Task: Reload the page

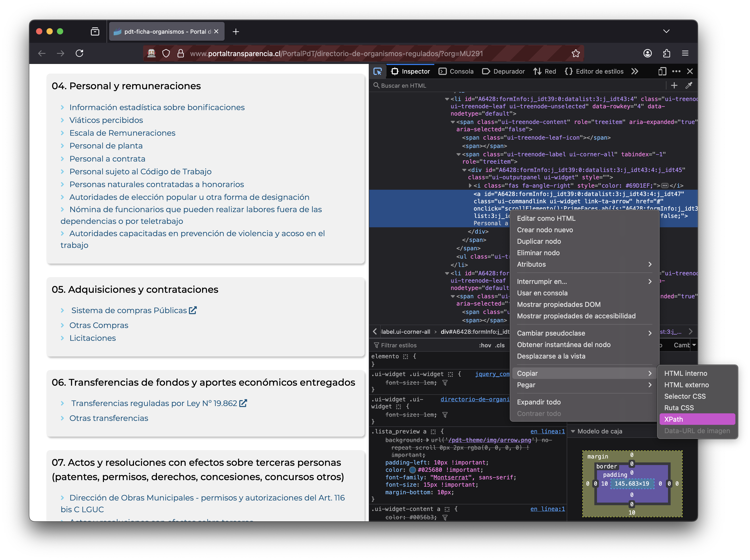Action: point(79,53)
